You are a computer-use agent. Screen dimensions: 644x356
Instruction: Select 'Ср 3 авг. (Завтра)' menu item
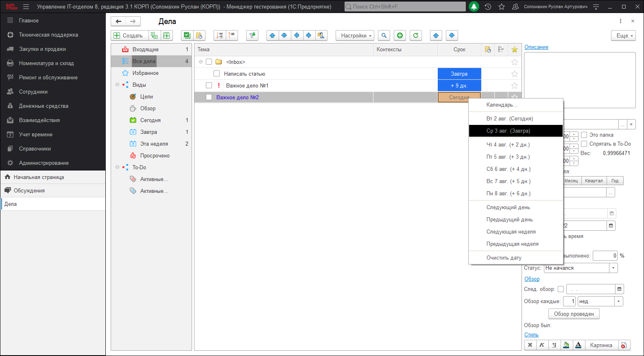[508, 131]
